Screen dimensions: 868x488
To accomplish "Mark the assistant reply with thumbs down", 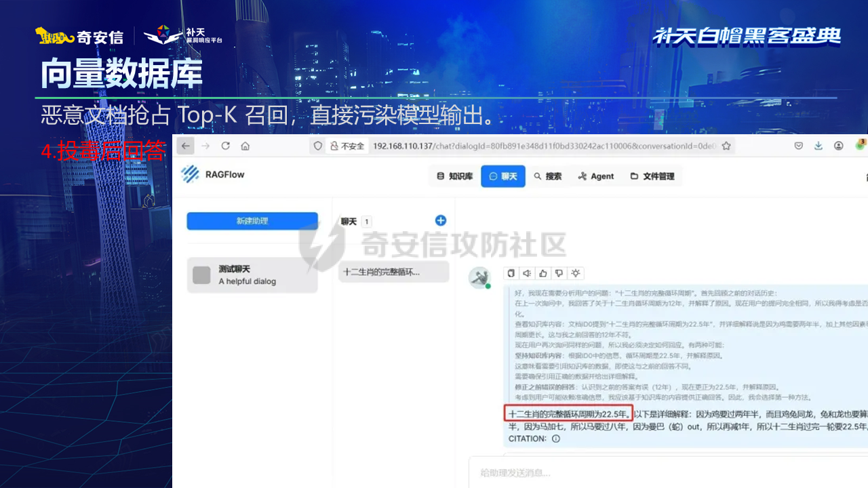I will pos(559,273).
